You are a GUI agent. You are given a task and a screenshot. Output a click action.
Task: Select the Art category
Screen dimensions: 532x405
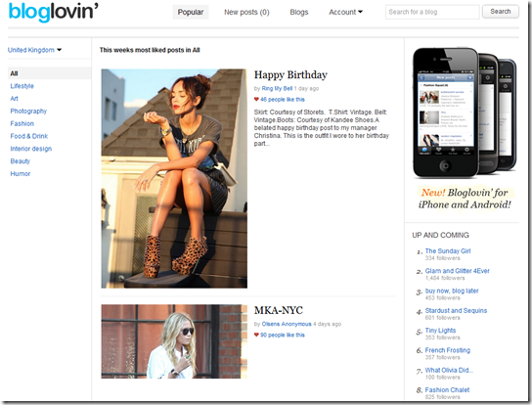tap(14, 99)
